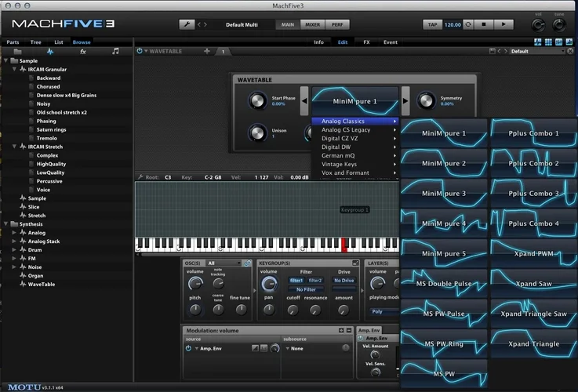Toggle the Amp. Env modulation source power
The image size is (578, 392).
point(188,348)
